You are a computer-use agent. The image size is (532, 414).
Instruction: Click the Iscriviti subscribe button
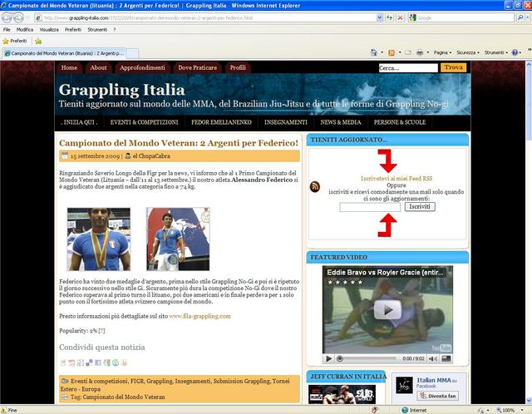(x=420, y=205)
